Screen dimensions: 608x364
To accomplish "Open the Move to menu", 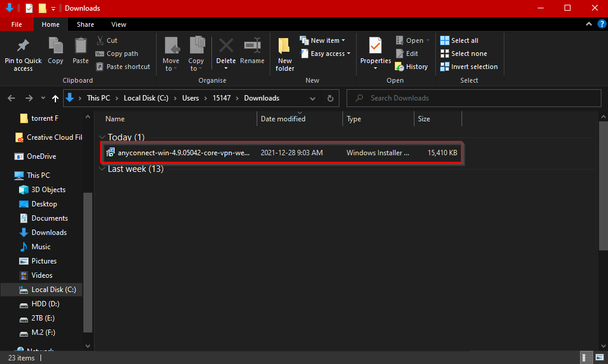I will point(171,54).
